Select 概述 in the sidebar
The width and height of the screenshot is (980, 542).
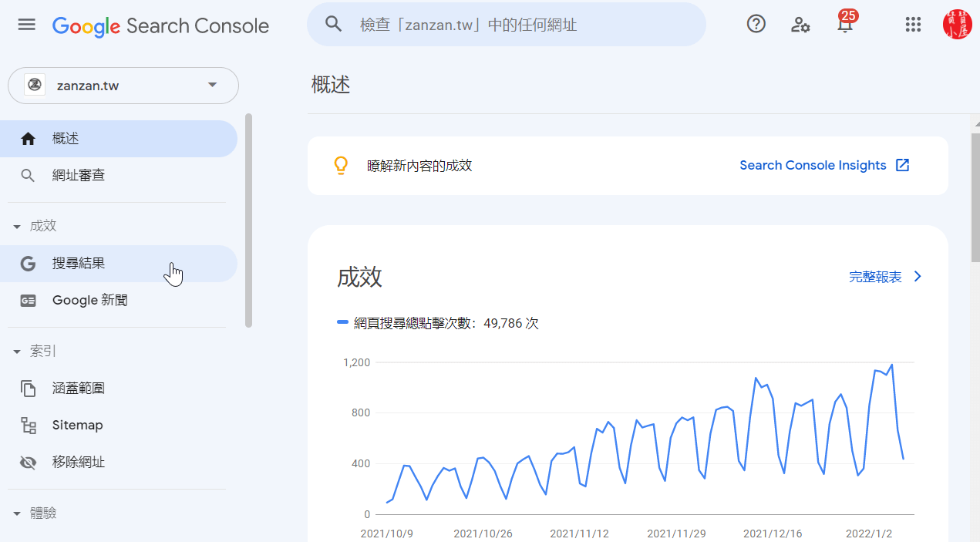(119, 139)
